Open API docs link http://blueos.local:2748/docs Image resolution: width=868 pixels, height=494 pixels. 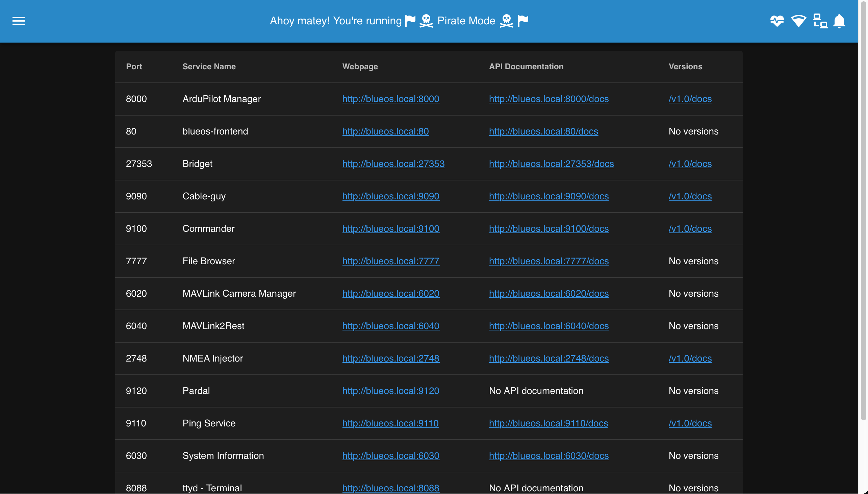(548, 358)
